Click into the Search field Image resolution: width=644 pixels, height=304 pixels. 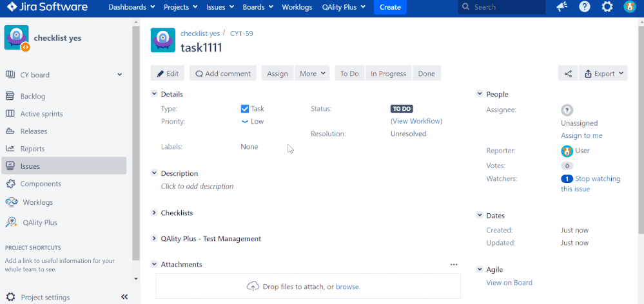click(502, 7)
